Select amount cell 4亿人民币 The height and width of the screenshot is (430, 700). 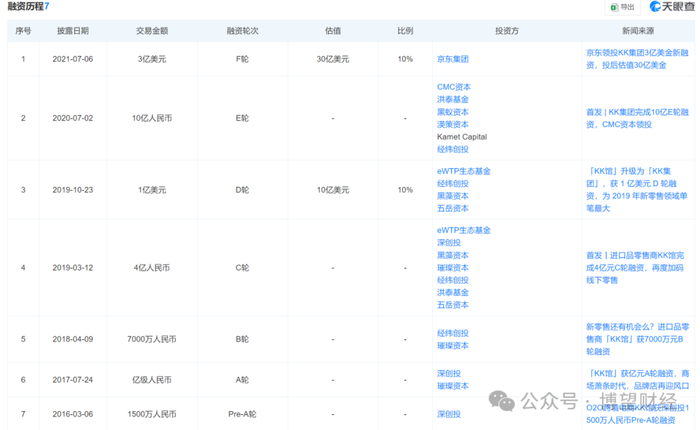coord(152,267)
